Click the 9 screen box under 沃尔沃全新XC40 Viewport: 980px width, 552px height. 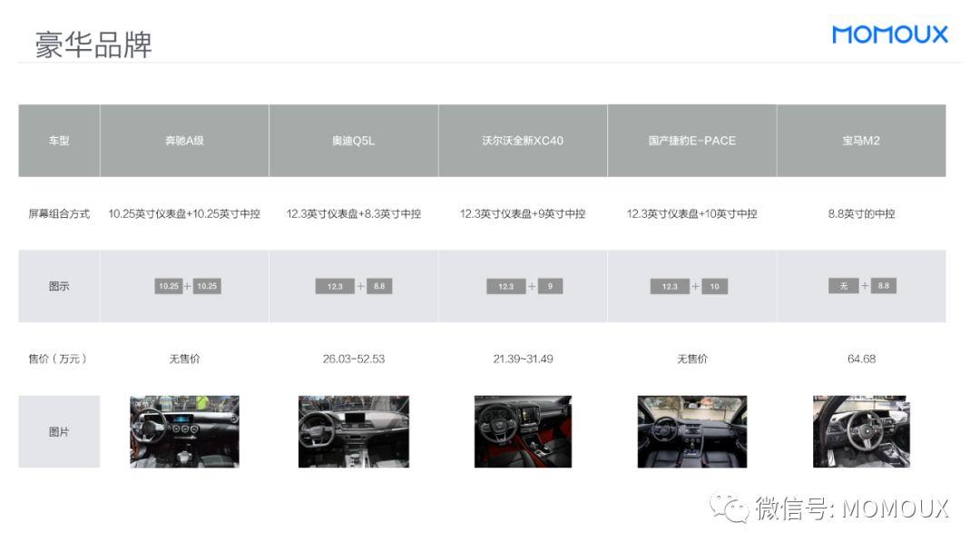tap(550, 286)
